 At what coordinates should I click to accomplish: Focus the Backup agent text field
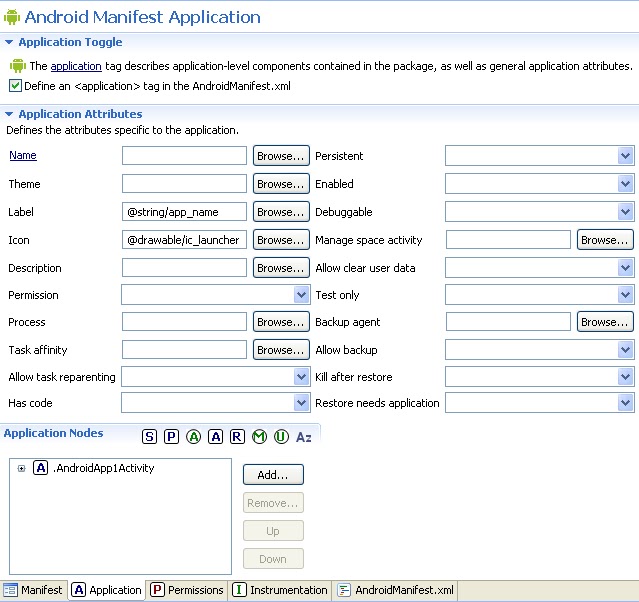pos(508,322)
